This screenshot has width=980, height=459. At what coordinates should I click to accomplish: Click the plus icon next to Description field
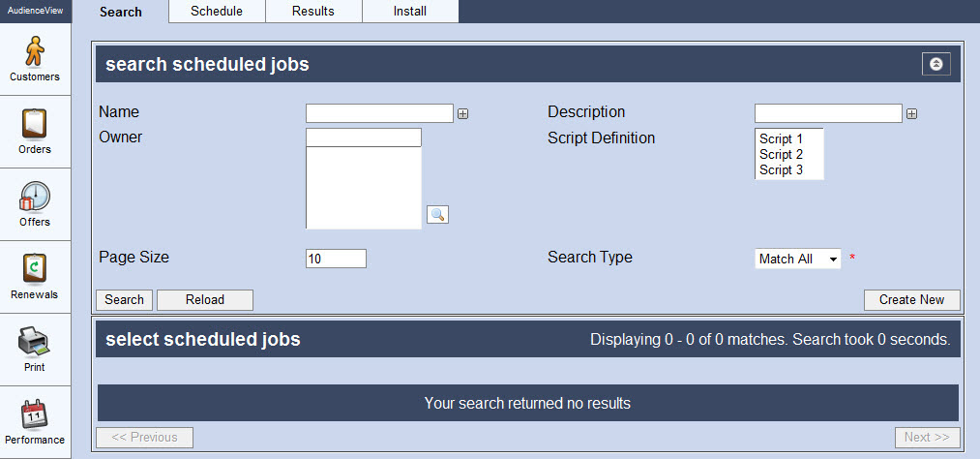[912, 114]
